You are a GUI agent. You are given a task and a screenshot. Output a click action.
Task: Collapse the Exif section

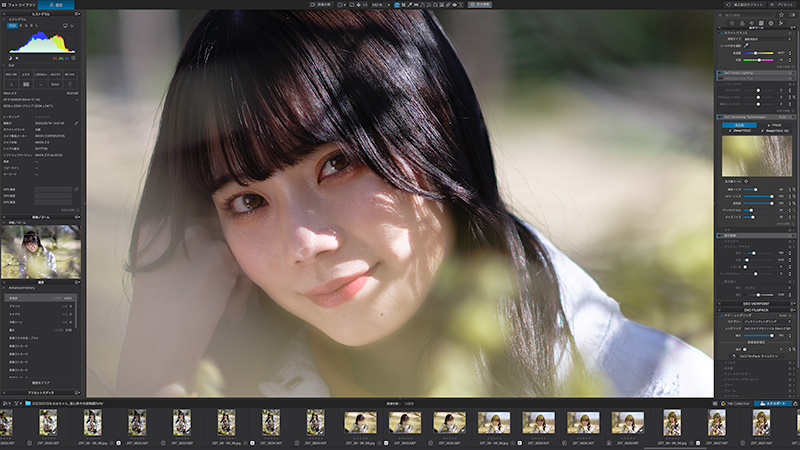(4, 65)
